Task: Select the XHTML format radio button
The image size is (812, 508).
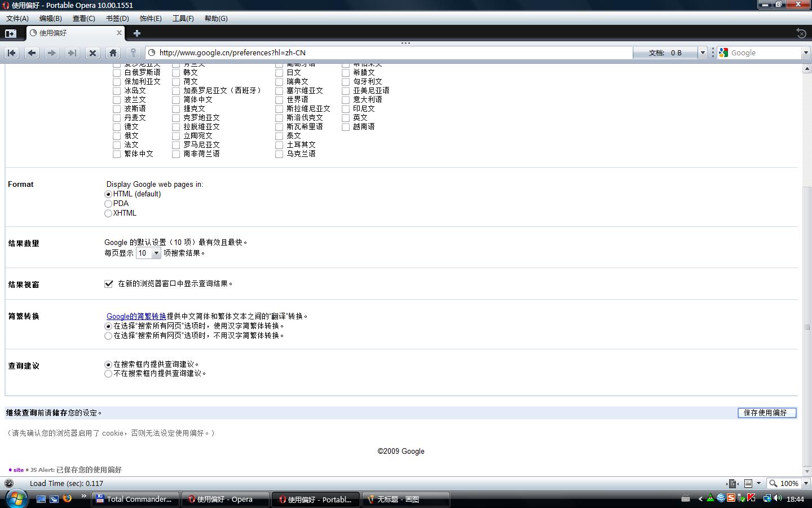Action: point(108,213)
